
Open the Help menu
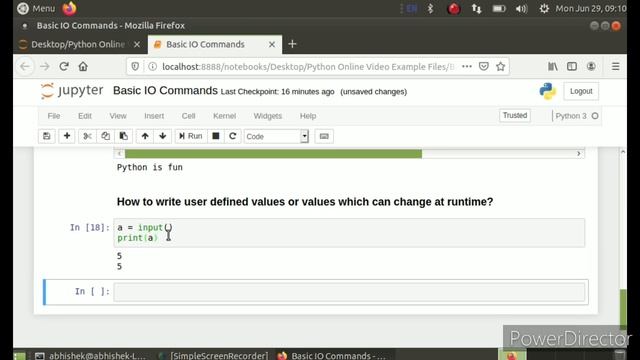click(x=308, y=116)
